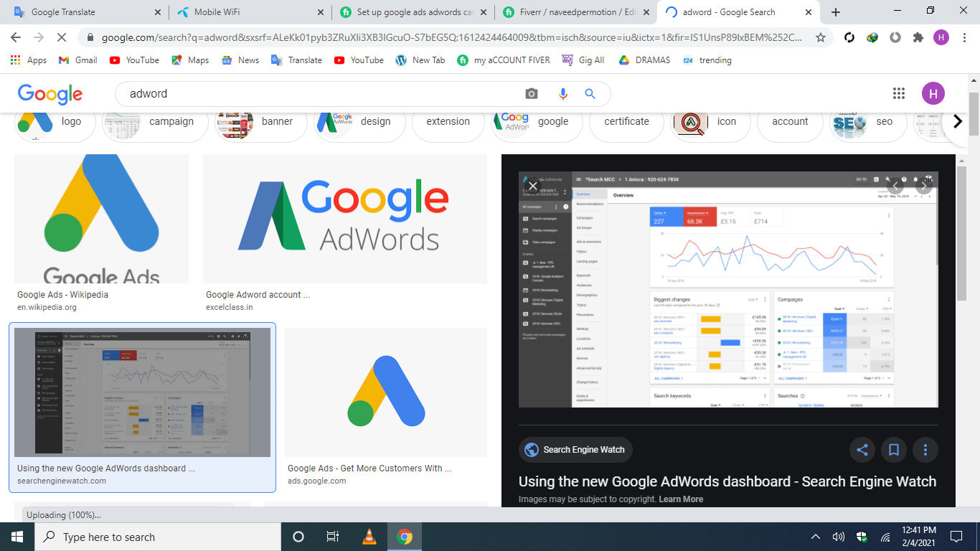Open the Chrome three-dot menu
Image resolution: width=980 pixels, height=551 pixels.
(964, 37)
